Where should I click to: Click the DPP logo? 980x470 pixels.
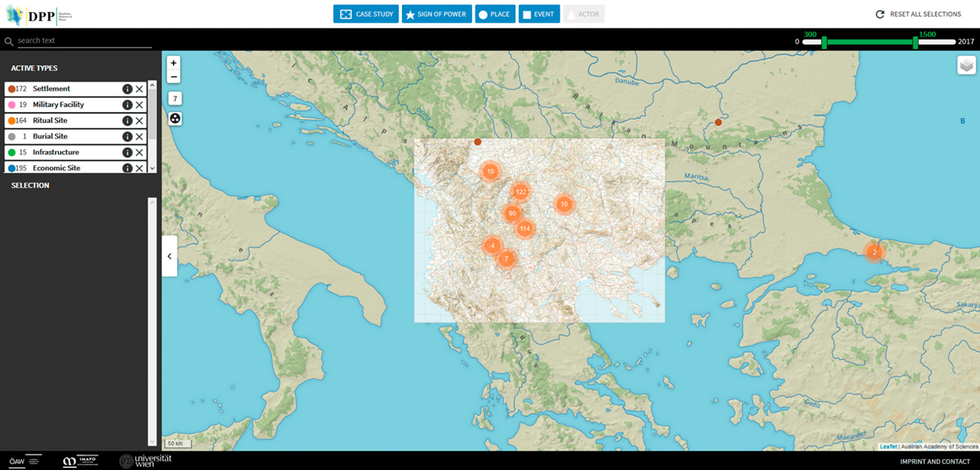click(39, 16)
